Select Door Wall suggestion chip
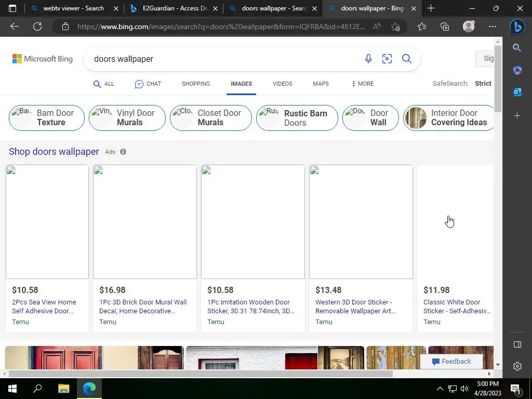 [370, 118]
